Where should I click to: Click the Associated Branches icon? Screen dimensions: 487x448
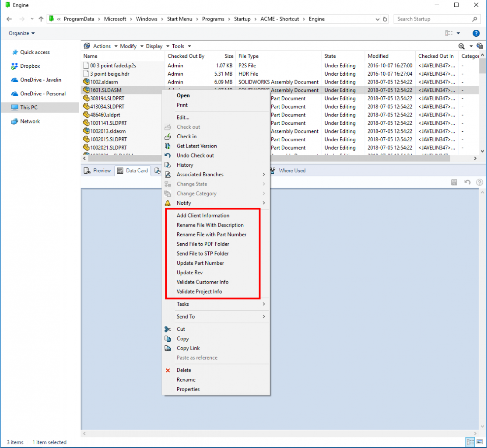pos(168,175)
